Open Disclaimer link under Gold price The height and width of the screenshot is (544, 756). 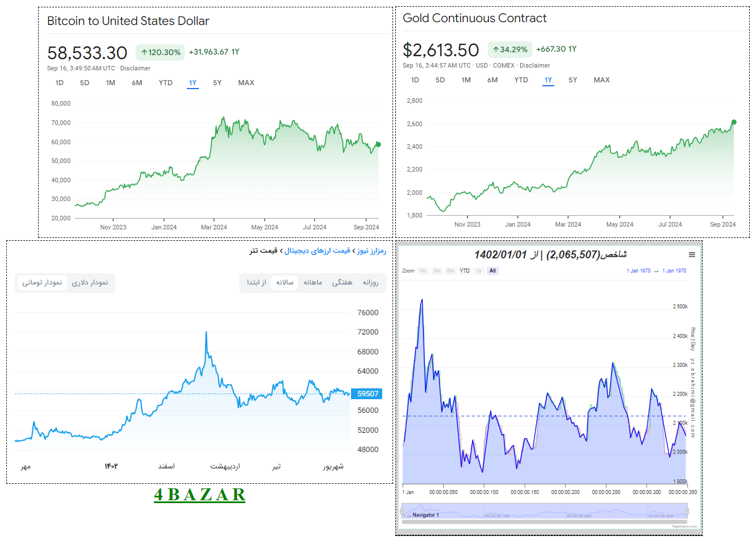534,65
